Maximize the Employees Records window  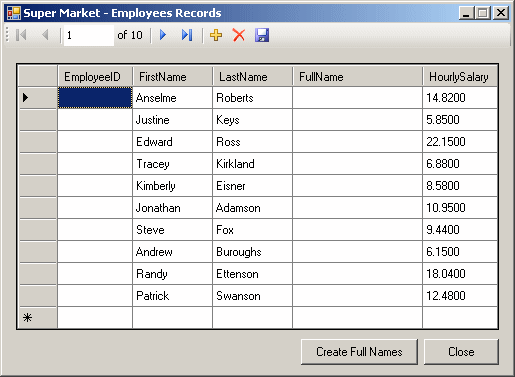click(482, 13)
